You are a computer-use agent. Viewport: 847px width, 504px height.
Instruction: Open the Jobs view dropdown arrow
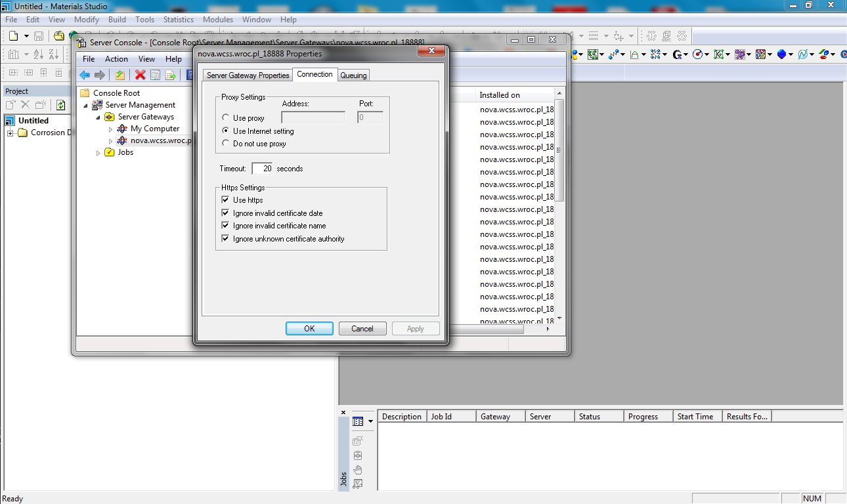[370, 421]
